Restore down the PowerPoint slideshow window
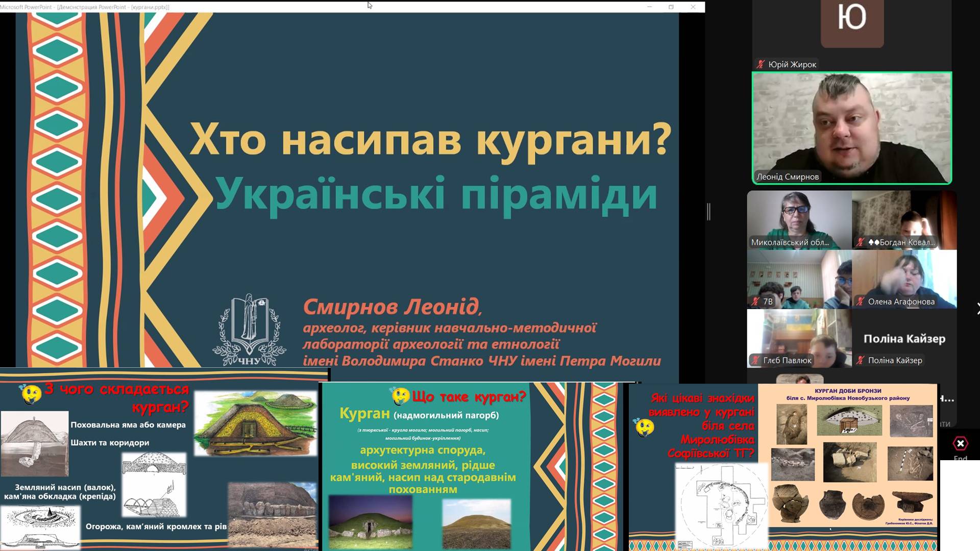Viewport: 980px width, 551px height. coord(671,7)
